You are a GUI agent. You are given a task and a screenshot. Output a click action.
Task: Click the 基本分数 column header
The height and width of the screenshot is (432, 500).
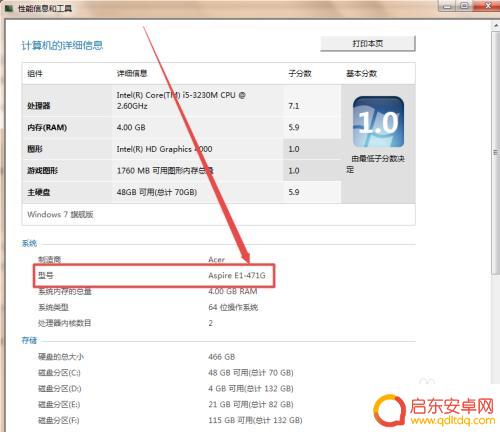(362, 74)
